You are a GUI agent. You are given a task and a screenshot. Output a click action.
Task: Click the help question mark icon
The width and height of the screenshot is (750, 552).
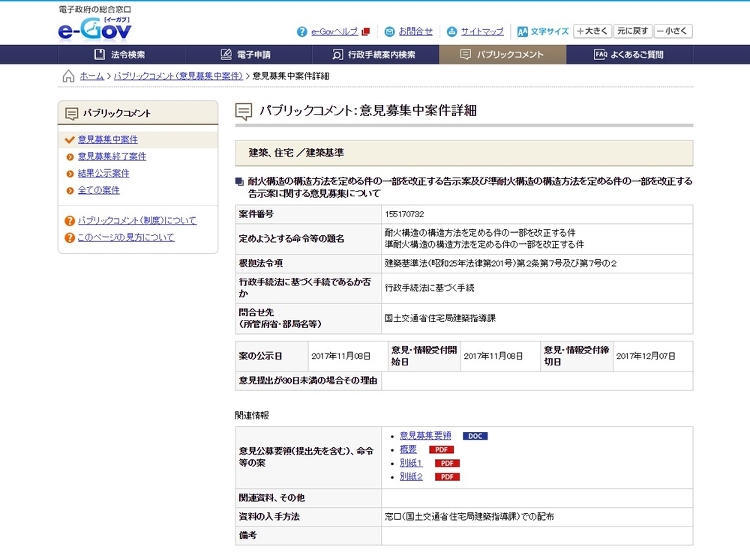302,32
